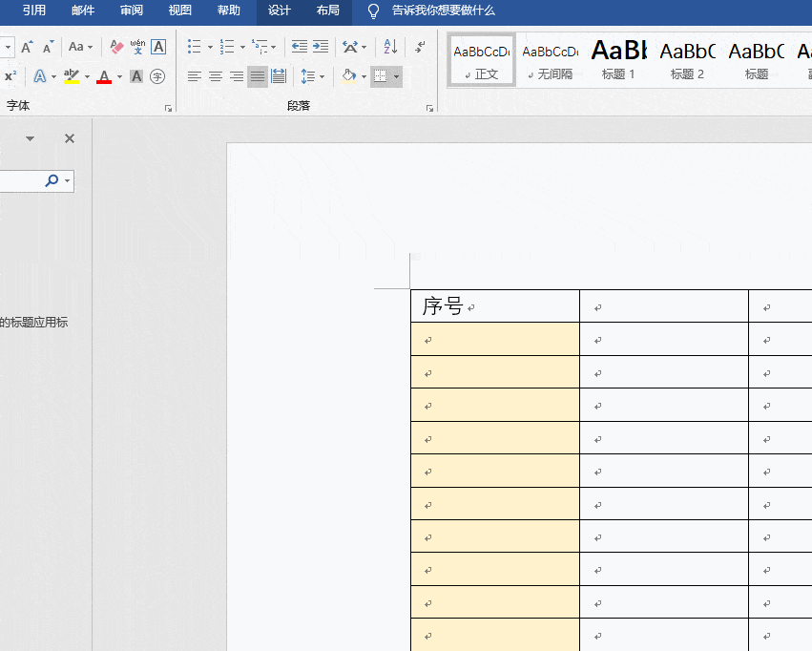This screenshot has height=651, width=812.
Task: Decrease paragraph indent
Action: [x=300, y=47]
